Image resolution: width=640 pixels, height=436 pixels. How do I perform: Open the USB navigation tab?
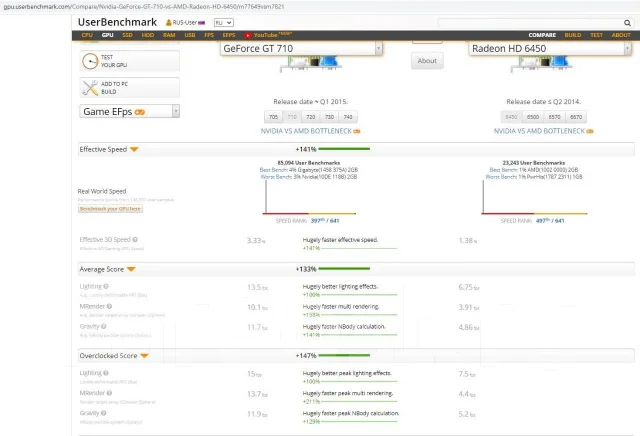190,36
